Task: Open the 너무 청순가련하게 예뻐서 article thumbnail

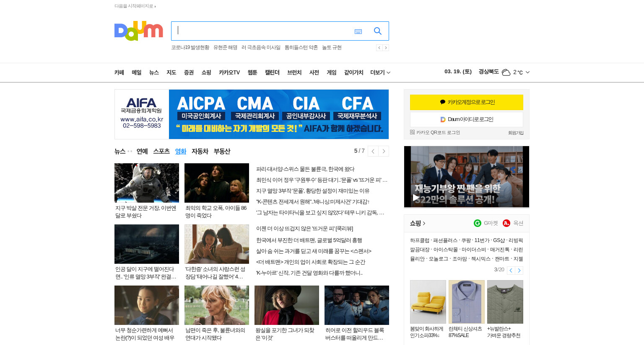Action: click(147, 305)
